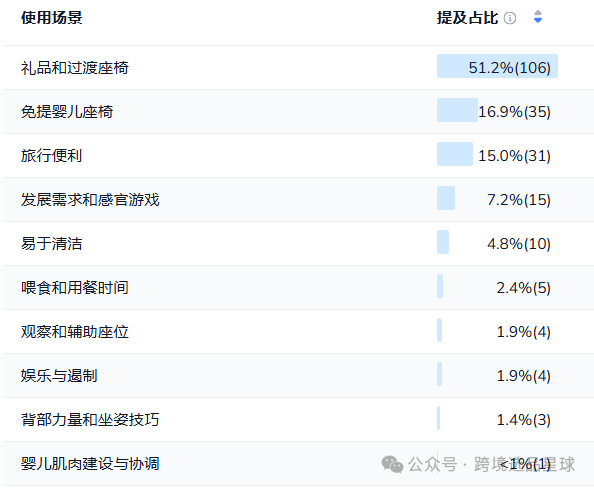
Task: Select the 1.9%(4) value in 娱乐与遏制 row
Action: (x=524, y=375)
